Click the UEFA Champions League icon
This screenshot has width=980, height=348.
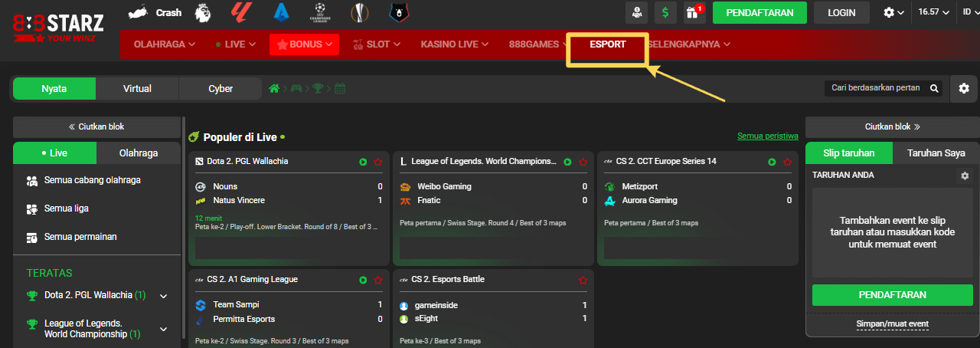[x=318, y=12]
